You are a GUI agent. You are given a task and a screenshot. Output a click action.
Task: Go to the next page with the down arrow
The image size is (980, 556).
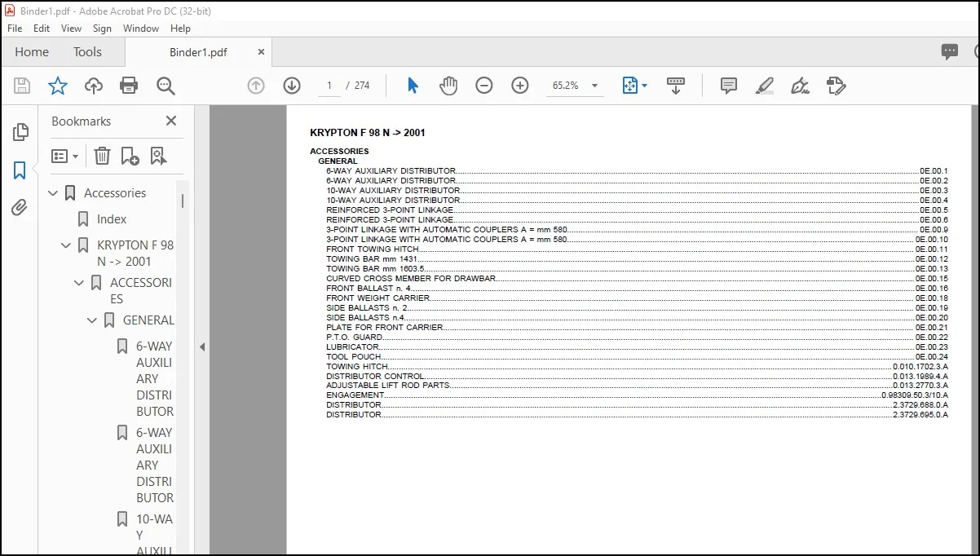tap(292, 86)
